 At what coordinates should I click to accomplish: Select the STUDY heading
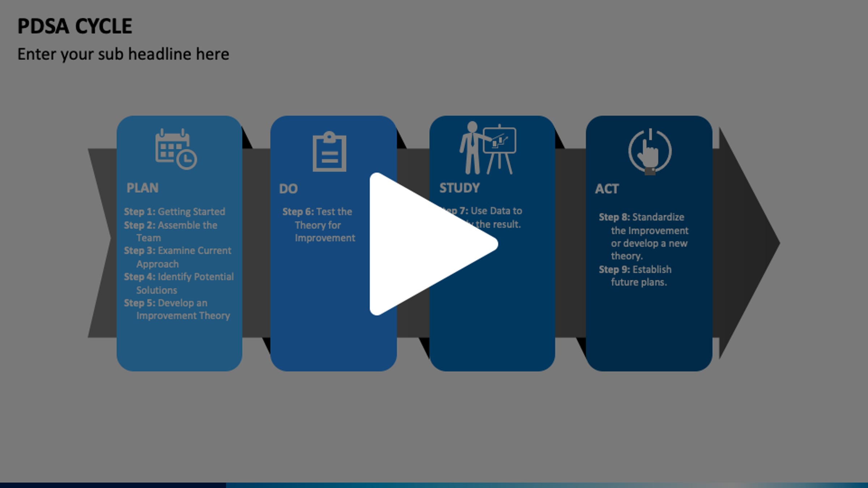[x=459, y=188]
